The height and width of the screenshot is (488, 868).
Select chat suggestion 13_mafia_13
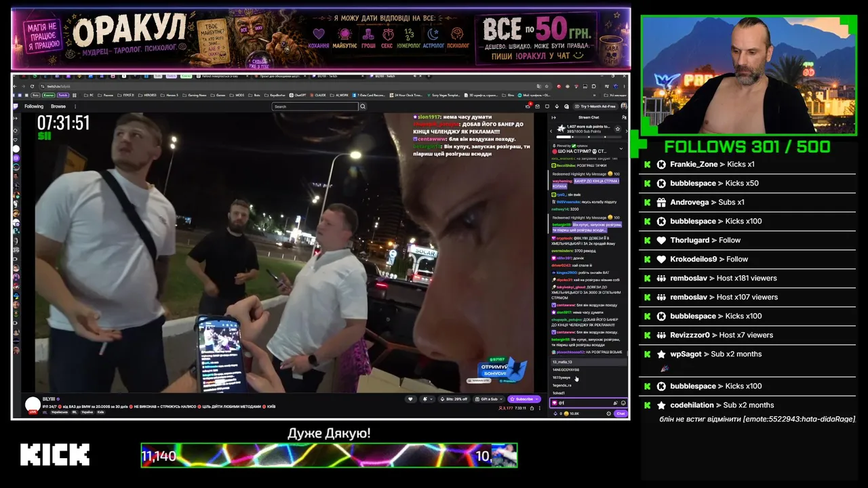(x=588, y=362)
